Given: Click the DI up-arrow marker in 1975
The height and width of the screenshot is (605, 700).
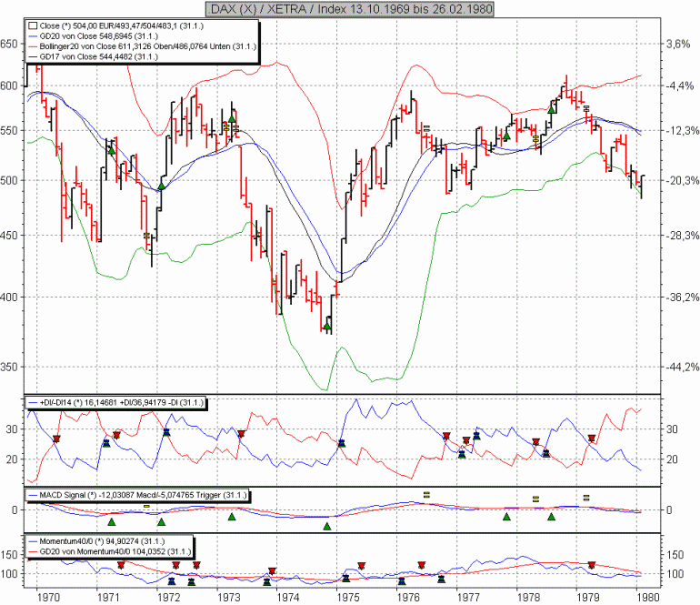Looking at the screenshot, I should click(342, 443).
